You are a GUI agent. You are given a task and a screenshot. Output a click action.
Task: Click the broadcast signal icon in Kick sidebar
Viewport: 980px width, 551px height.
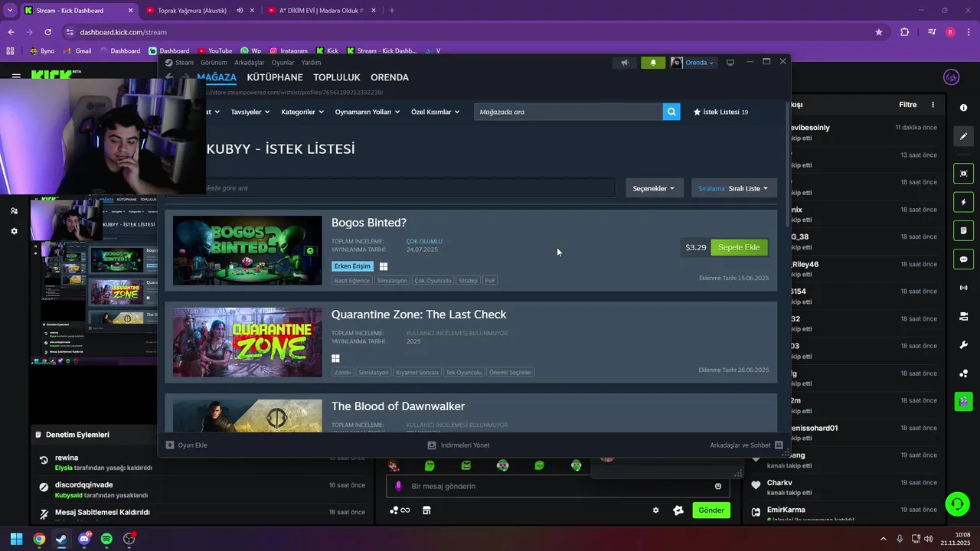(x=963, y=288)
